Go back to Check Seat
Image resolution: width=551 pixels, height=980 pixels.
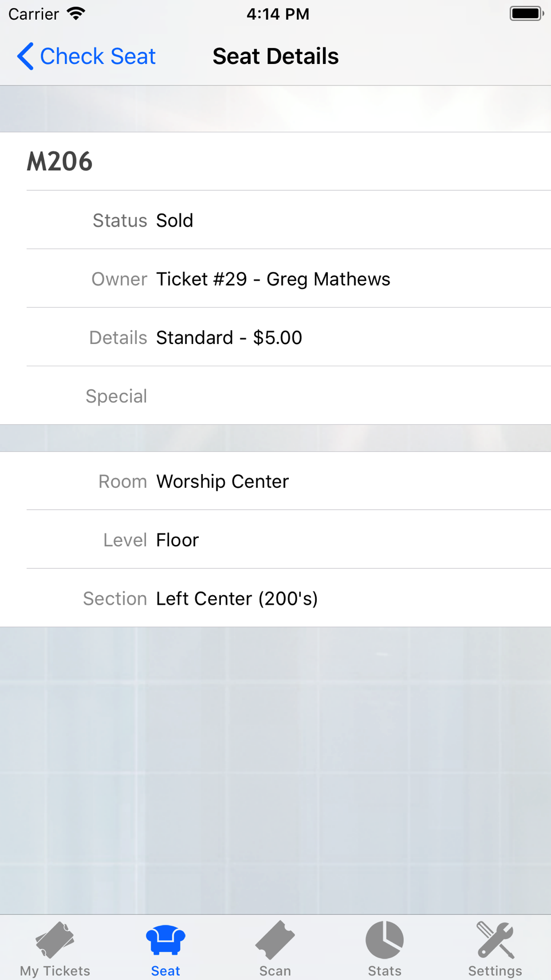(x=87, y=56)
